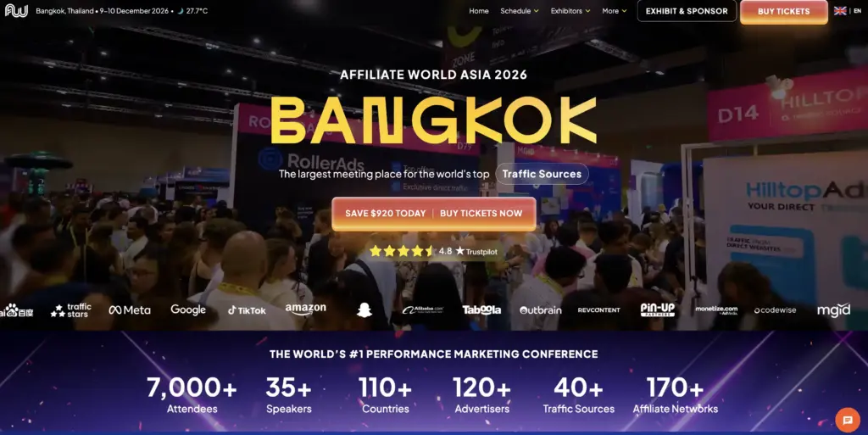Image resolution: width=868 pixels, height=435 pixels.
Task: Go to the Home nav item
Action: tap(479, 11)
